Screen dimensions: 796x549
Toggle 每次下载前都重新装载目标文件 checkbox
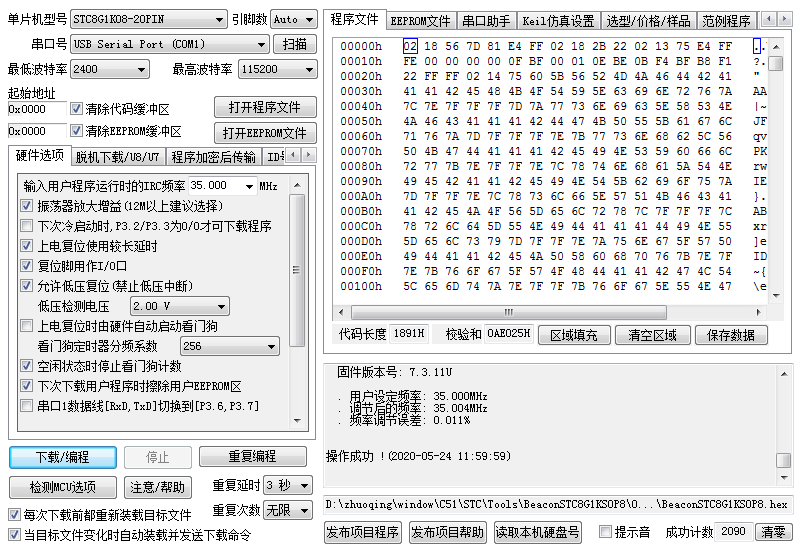[x=14, y=515]
